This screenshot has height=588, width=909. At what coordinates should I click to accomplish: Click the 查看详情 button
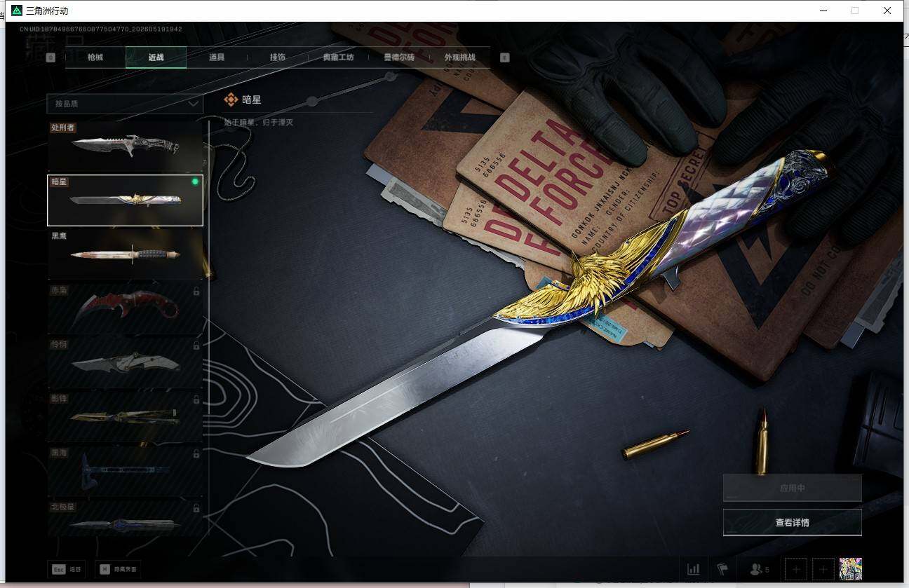(x=792, y=522)
